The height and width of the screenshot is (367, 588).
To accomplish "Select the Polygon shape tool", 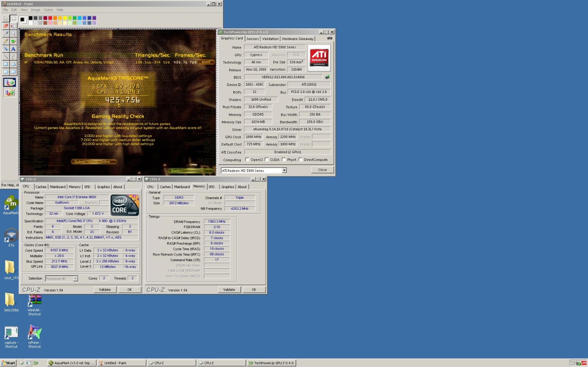I will (14, 64).
